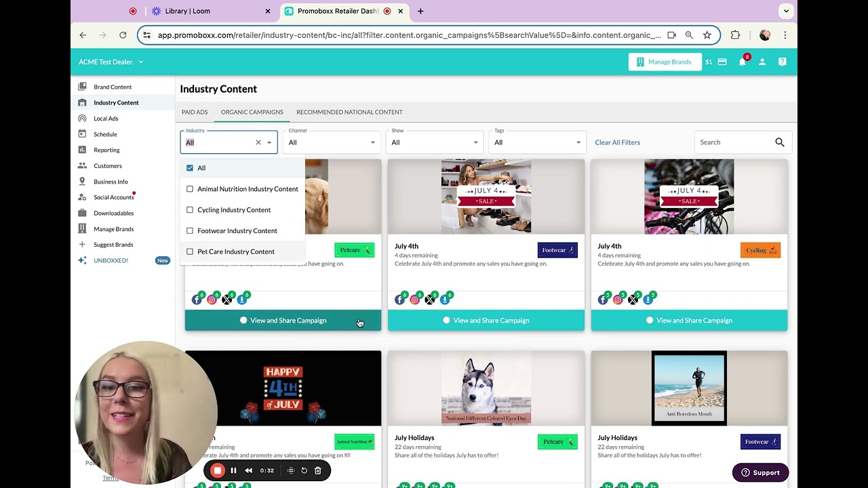Open Recommended National Content tab

(349, 112)
